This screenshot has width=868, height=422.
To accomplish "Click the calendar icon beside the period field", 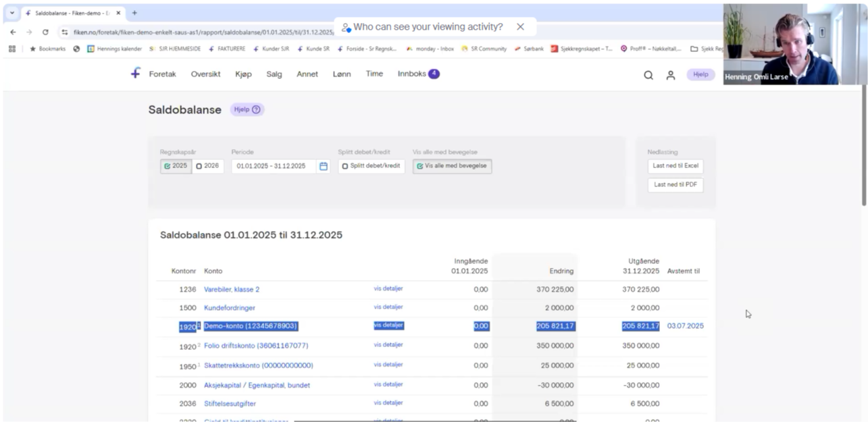I will click(324, 166).
